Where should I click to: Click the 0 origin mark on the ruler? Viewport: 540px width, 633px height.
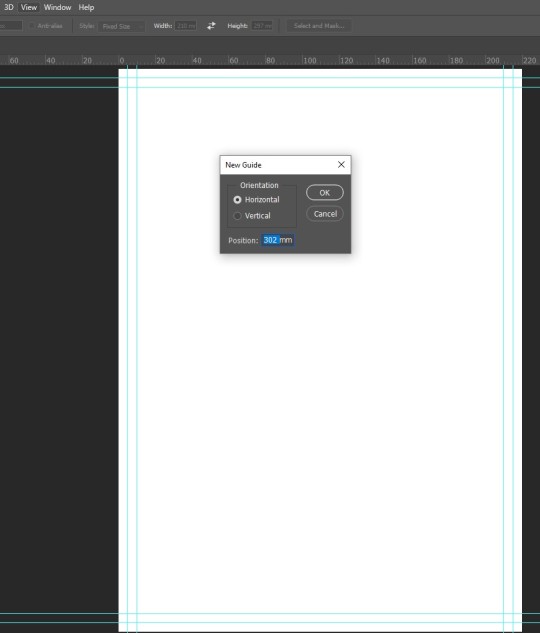coord(122,61)
